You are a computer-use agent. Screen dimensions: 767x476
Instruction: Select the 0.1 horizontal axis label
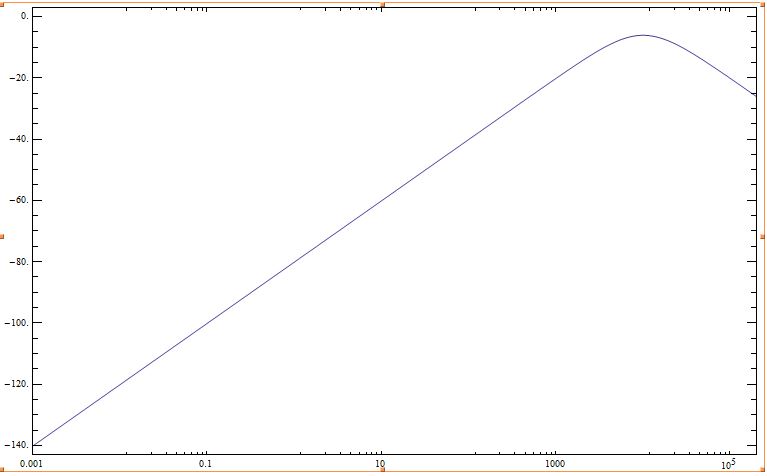[x=205, y=465]
